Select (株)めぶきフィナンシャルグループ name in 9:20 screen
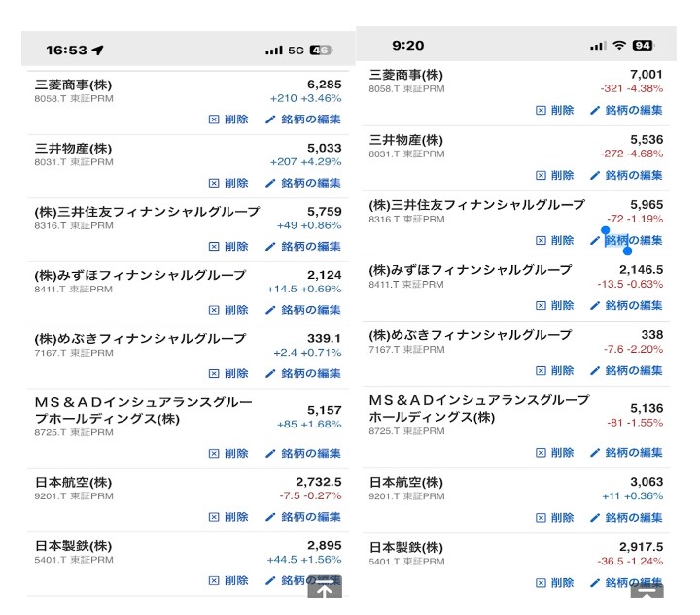Image resolution: width=700 pixels, height=615 pixels. tap(471, 335)
